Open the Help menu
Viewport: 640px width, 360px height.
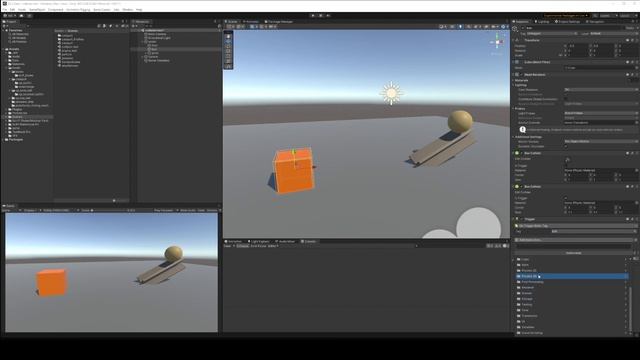139,9
